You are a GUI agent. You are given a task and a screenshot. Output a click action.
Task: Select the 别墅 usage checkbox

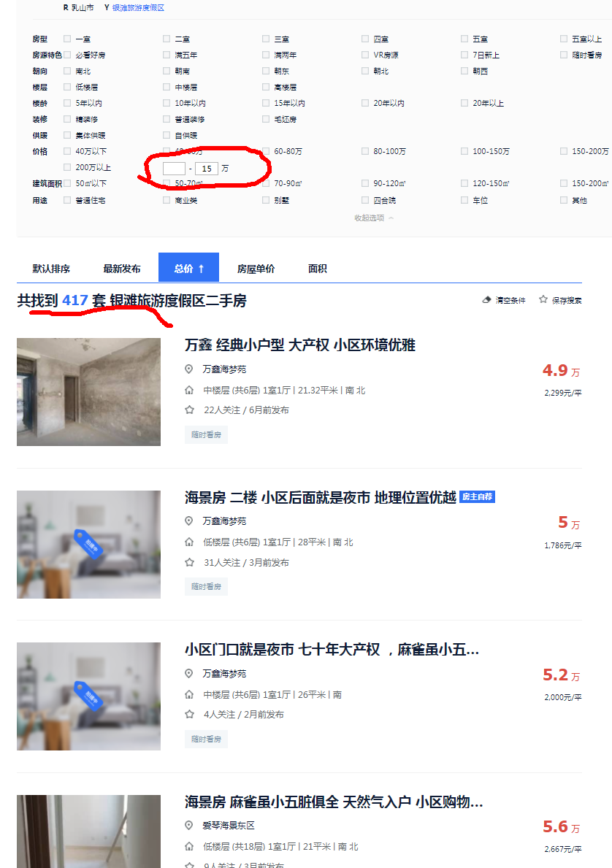(x=266, y=200)
